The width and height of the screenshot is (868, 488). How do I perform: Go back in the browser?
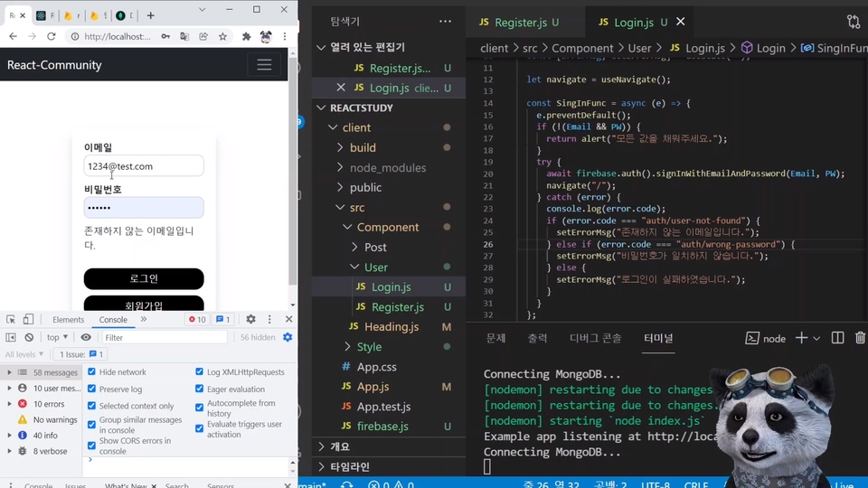14,36
